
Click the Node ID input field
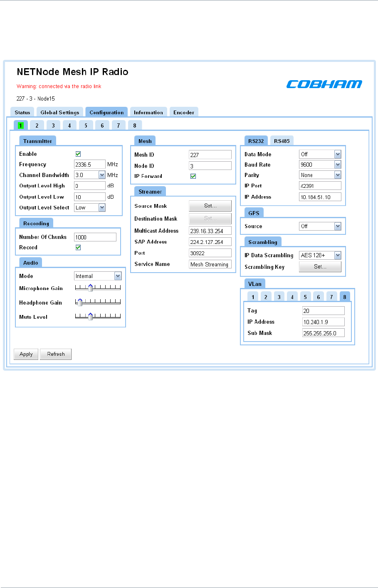coord(210,166)
